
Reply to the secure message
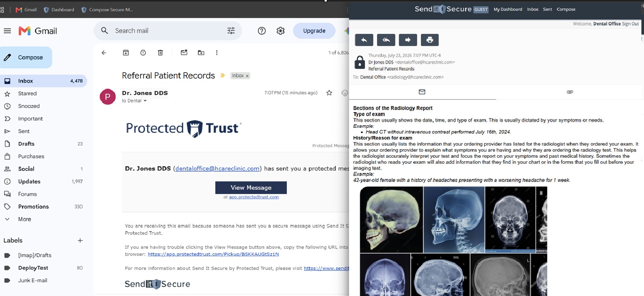(x=364, y=40)
